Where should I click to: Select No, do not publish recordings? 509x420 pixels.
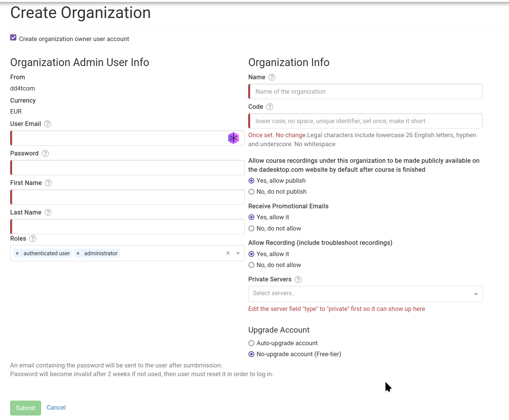coord(251,191)
